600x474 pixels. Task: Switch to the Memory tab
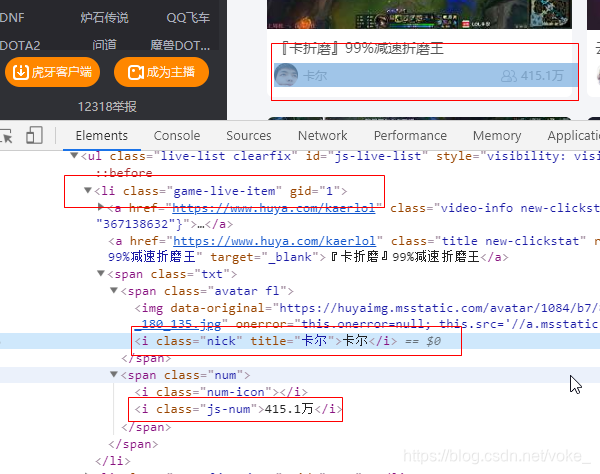coord(497,135)
